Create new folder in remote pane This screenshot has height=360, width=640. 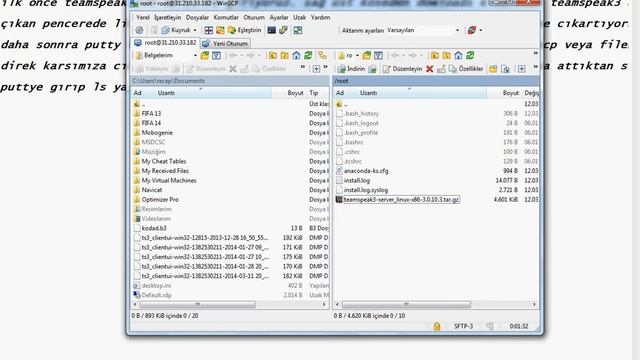pyautogui.click(x=493, y=69)
